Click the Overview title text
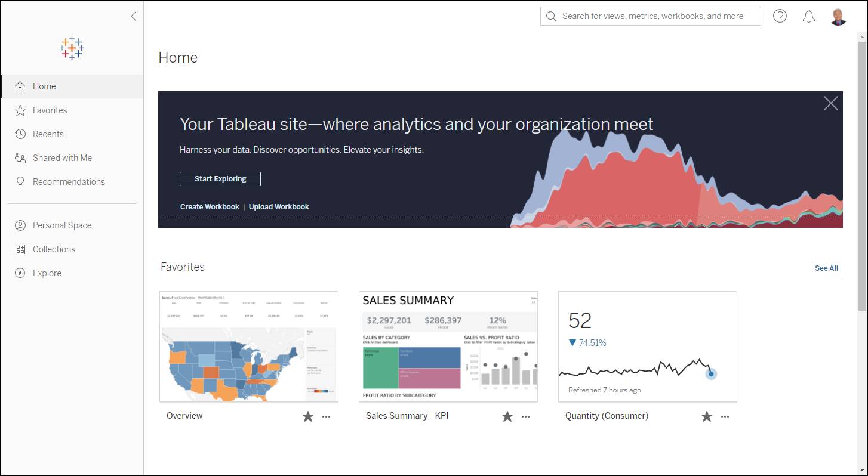 pyautogui.click(x=184, y=416)
